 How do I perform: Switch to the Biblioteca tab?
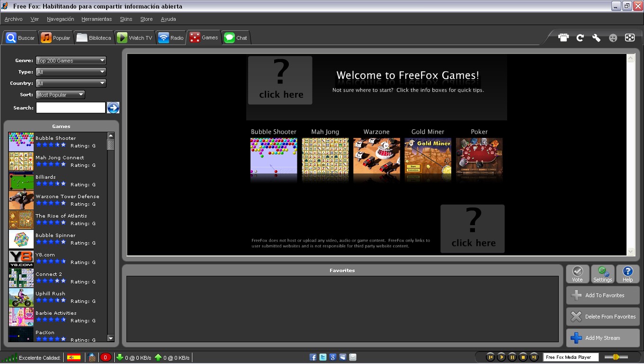click(x=94, y=38)
